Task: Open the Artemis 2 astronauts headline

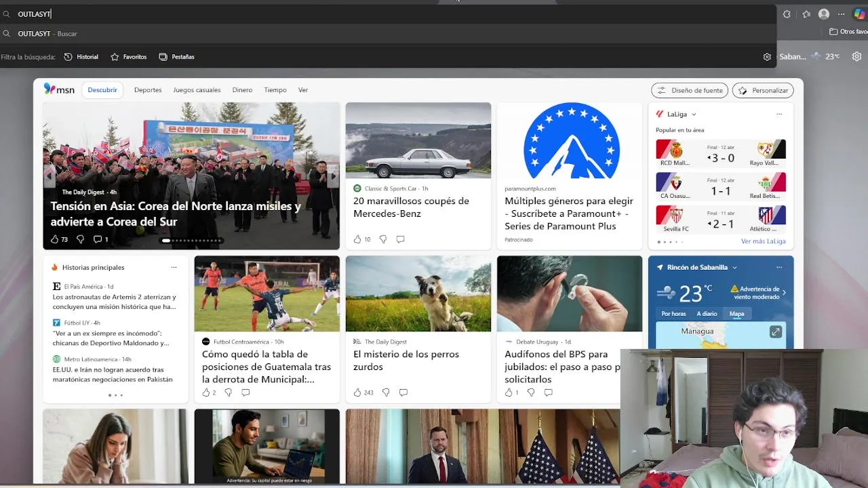Action: pos(114,302)
